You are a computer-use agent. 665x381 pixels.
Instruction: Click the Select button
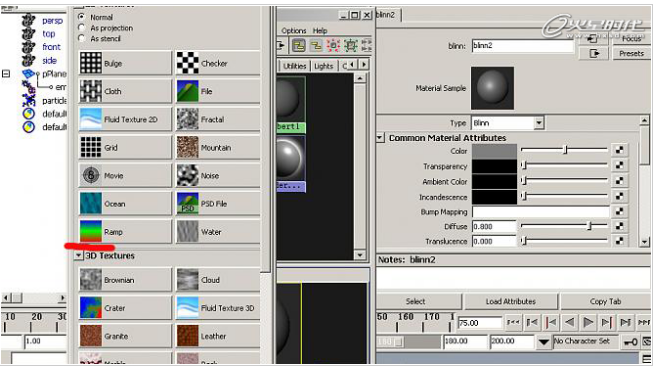(x=418, y=301)
